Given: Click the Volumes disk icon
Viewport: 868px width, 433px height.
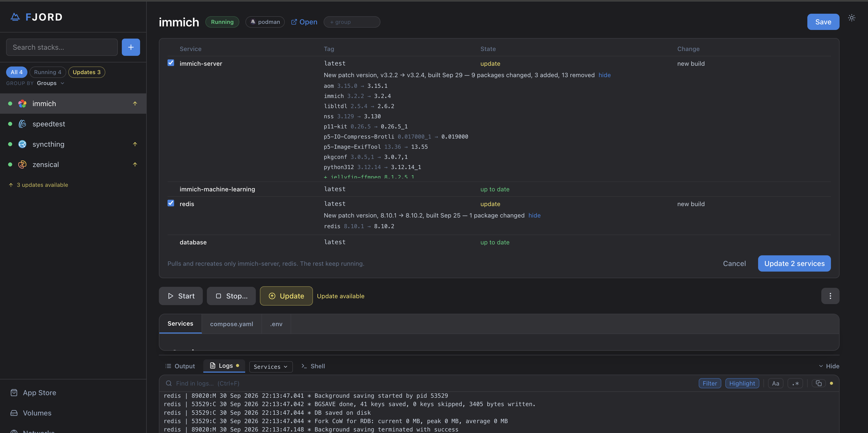Looking at the screenshot, I should point(14,413).
